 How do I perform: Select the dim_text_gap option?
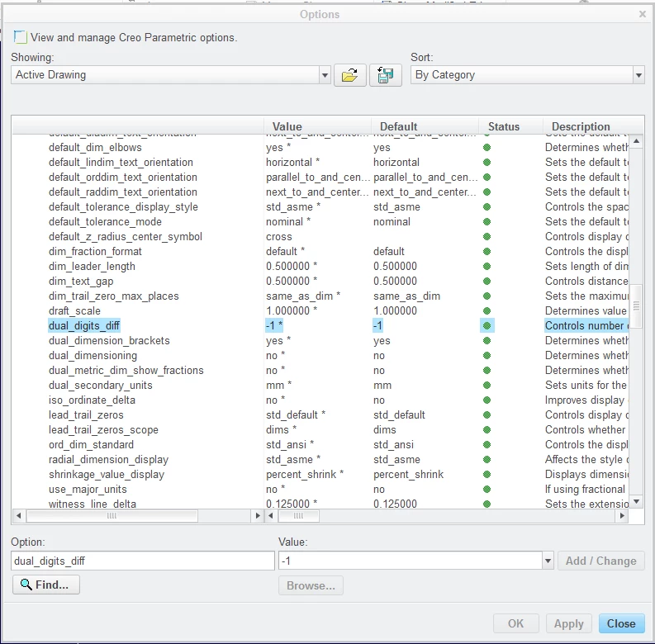click(81, 282)
